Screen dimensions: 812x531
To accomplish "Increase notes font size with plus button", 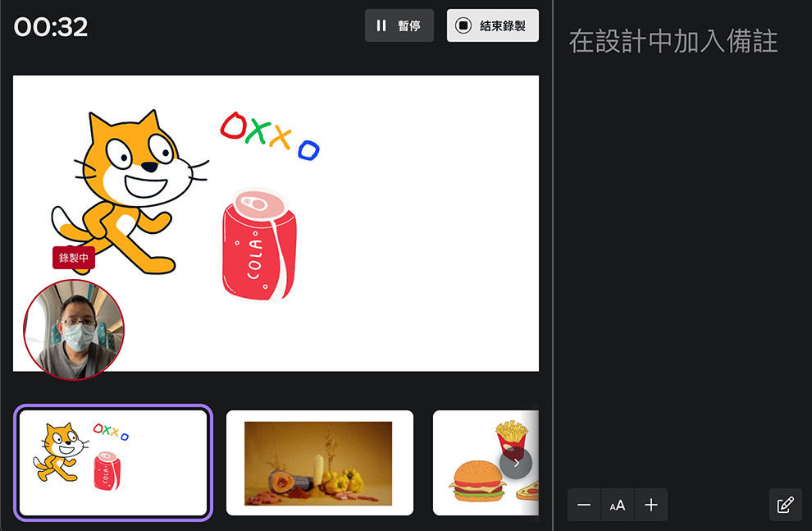I will pos(651,505).
